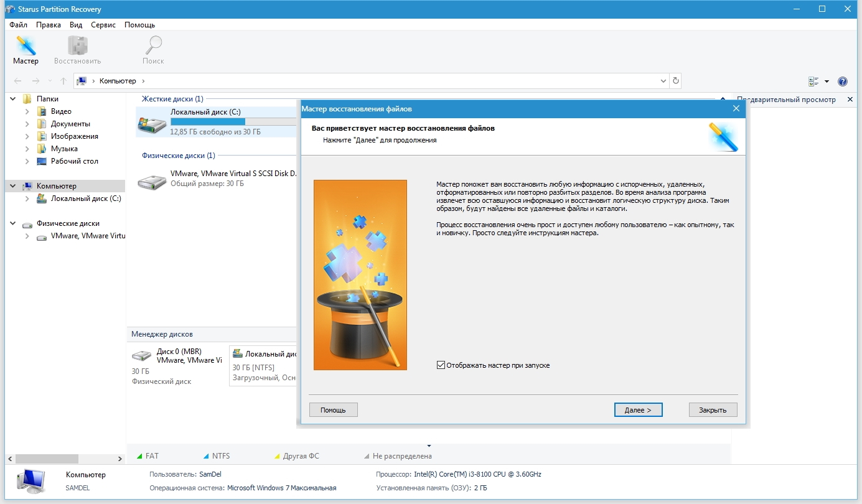
Task: Open the Сервис menu
Action: pyautogui.click(x=103, y=25)
